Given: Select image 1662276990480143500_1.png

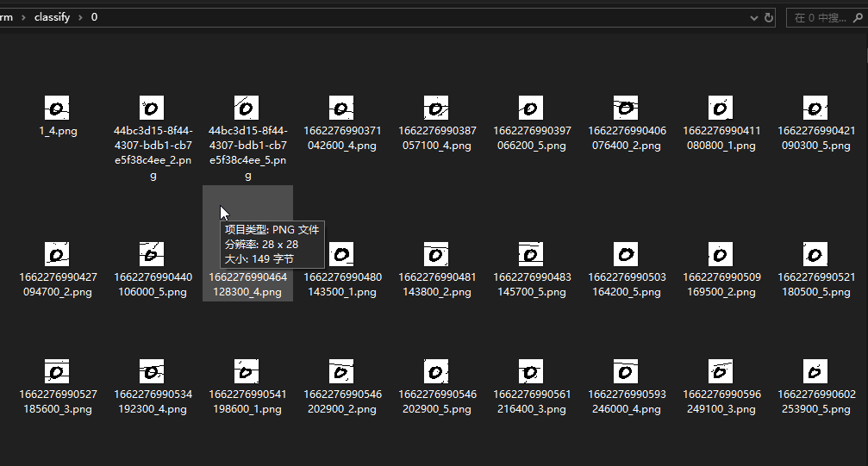Looking at the screenshot, I should click(342, 254).
